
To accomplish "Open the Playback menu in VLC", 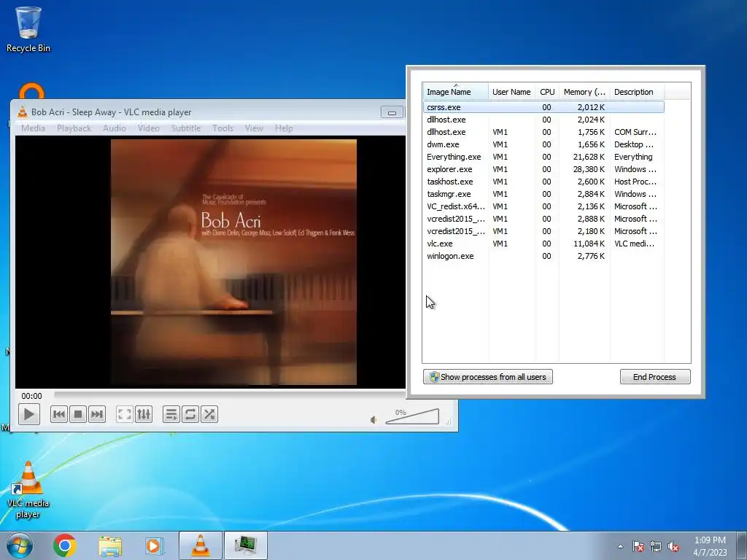I will click(74, 128).
